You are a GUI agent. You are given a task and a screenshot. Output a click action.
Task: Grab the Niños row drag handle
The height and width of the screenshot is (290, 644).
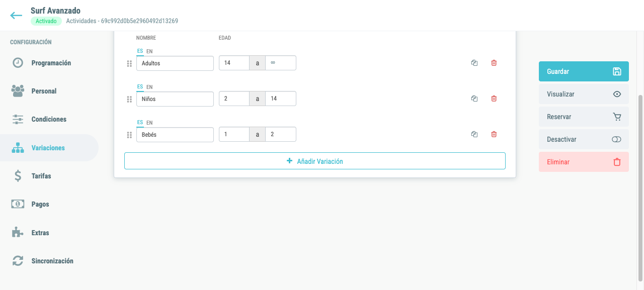129,99
